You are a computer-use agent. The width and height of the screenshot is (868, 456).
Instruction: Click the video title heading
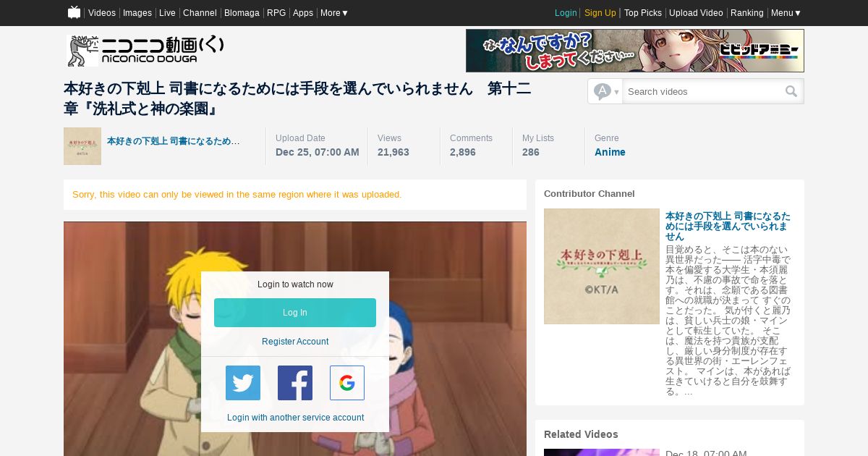(297, 98)
